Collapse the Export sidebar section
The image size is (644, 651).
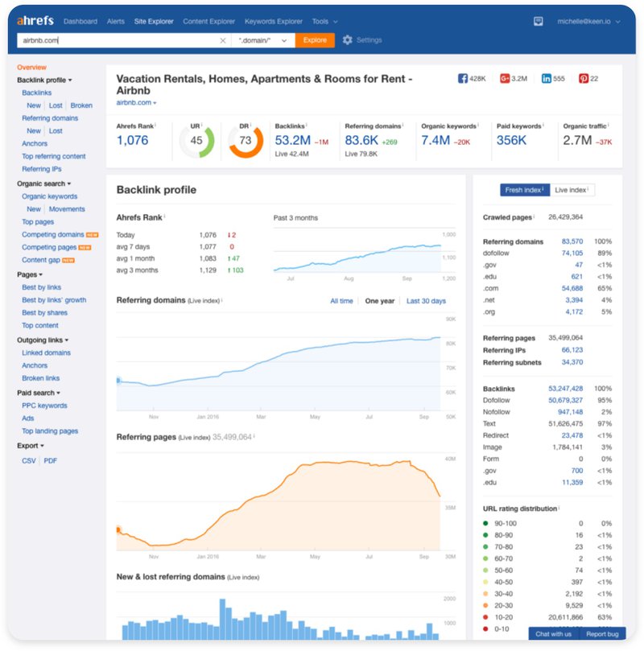coord(31,446)
